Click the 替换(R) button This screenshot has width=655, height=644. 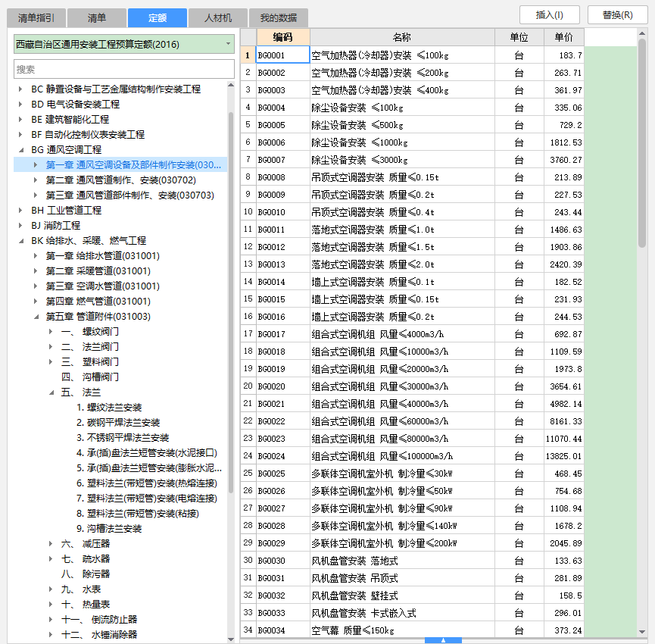(618, 15)
